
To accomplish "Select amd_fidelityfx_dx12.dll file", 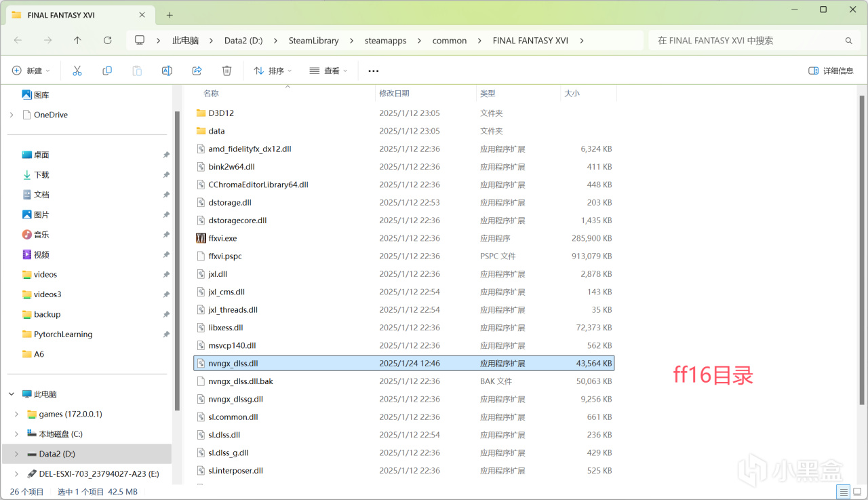I will (250, 149).
